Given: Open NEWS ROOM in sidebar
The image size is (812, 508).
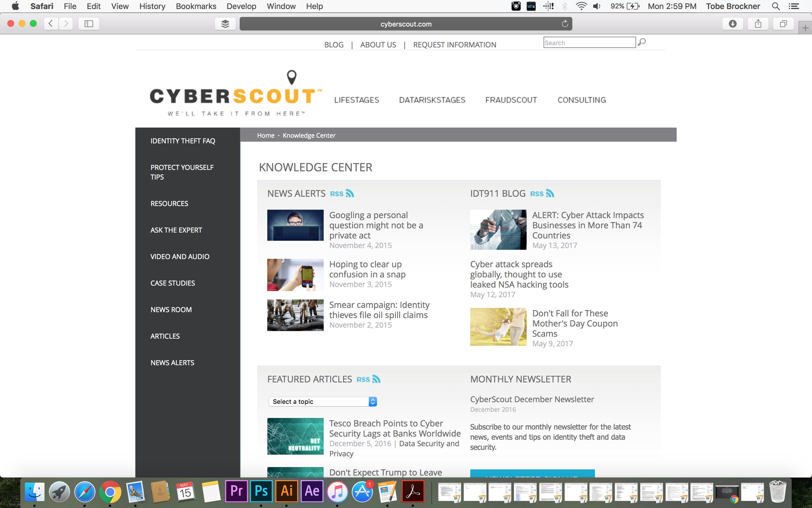Looking at the screenshot, I should (171, 310).
